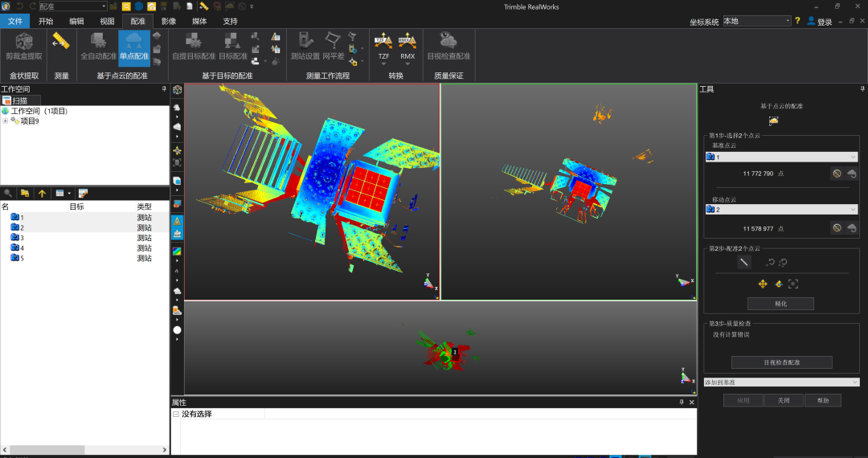Click the 帮助 button

pyautogui.click(x=823, y=400)
